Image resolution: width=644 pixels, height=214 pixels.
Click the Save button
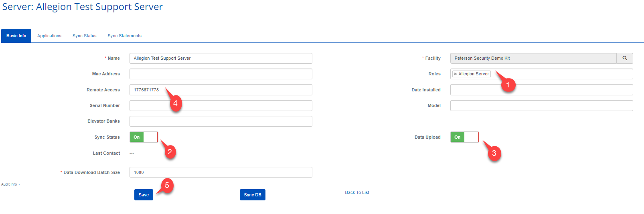click(x=144, y=195)
